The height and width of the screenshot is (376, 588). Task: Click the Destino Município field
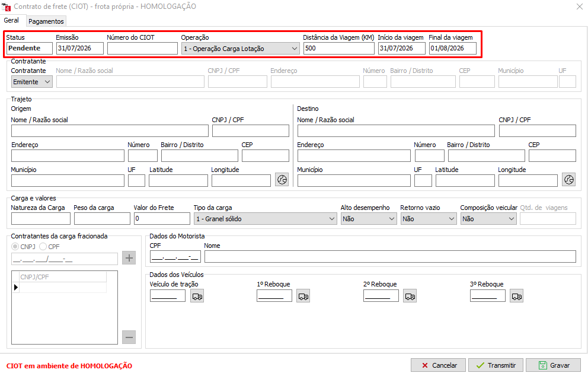(x=354, y=180)
